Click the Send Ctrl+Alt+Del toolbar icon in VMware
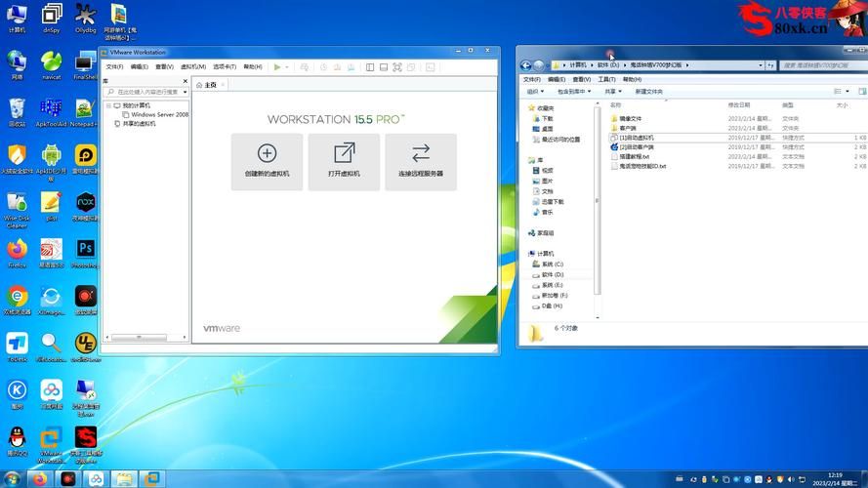The image size is (868, 488). click(304, 67)
